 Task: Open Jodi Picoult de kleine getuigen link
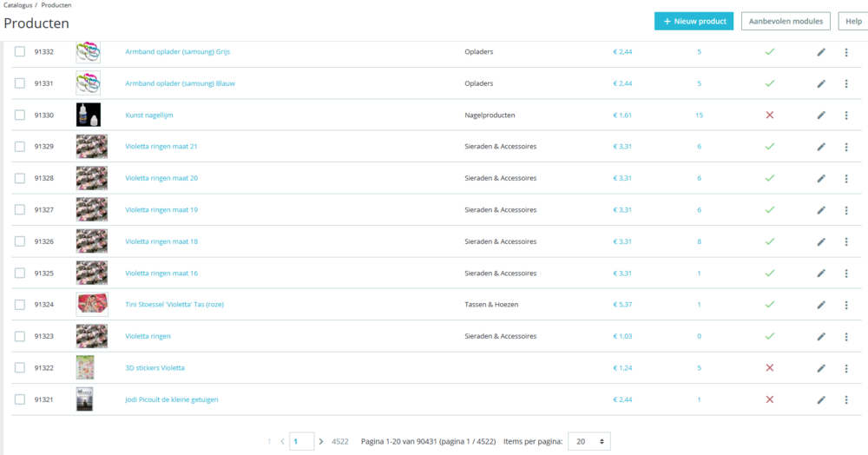pyautogui.click(x=172, y=399)
